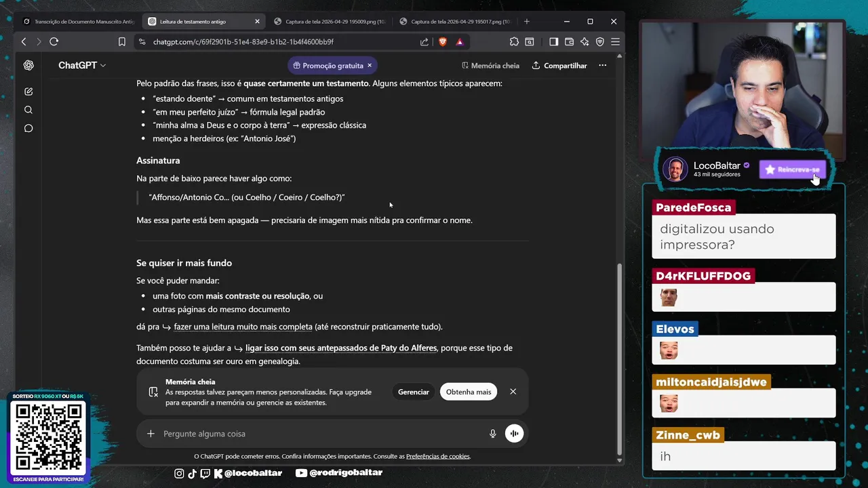Open Captura de tela 195017.png tab
868x488 pixels.
454,22
